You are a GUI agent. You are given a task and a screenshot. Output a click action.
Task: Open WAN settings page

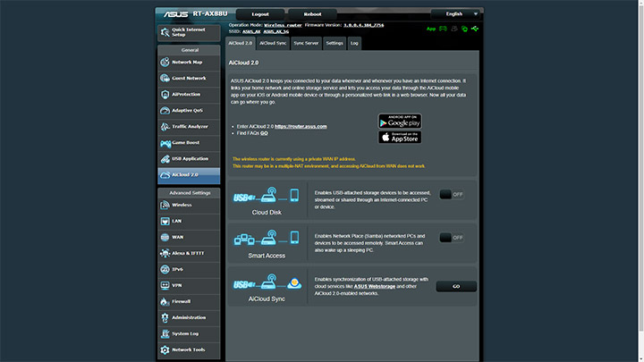[189, 237]
